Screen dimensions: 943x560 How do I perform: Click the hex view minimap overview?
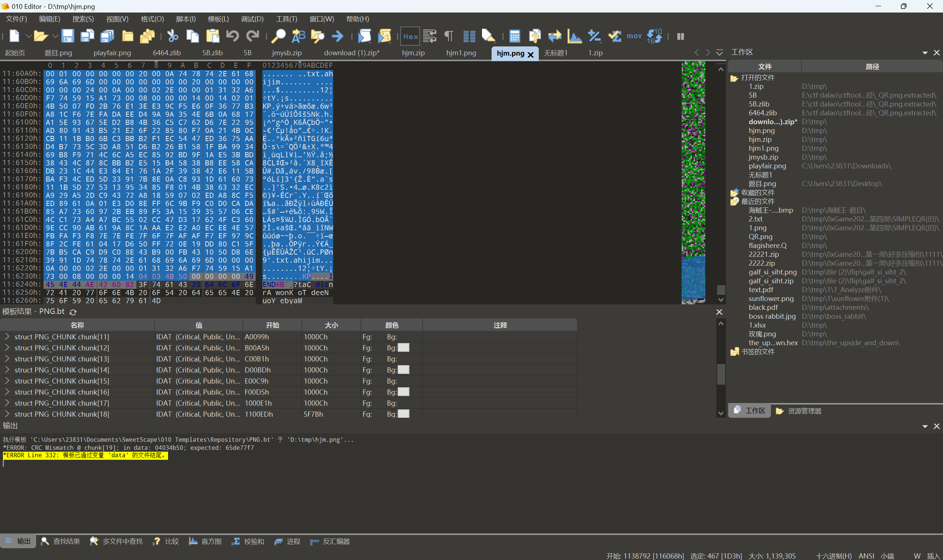(693, 182)
